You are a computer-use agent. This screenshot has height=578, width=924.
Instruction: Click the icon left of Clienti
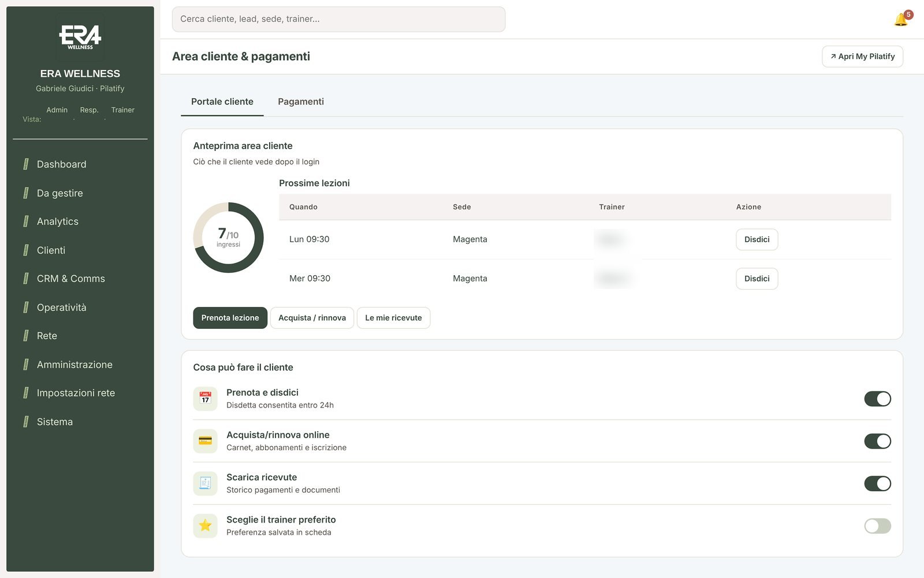coord(26,250)
